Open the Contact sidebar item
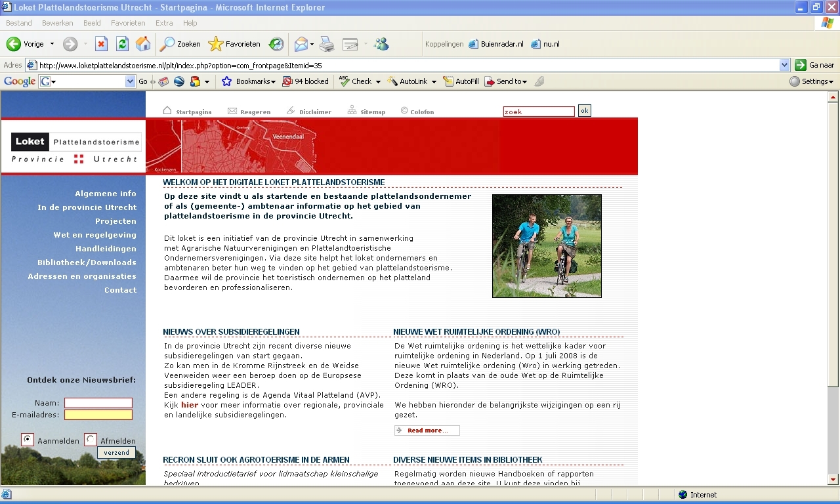 pos(121,290)
